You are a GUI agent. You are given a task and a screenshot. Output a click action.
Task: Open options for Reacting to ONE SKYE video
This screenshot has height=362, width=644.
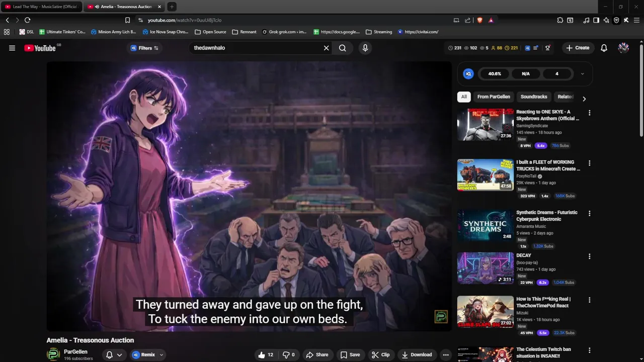[589, 113]
